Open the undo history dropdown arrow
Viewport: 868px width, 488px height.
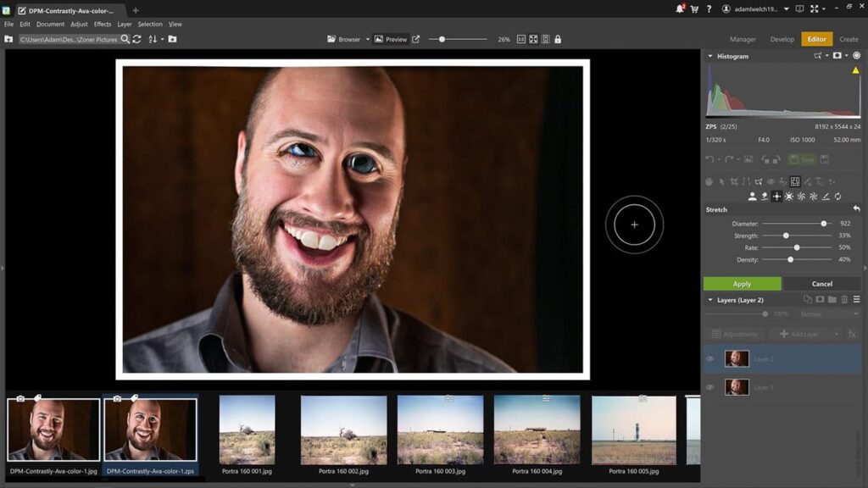[x=719, y=159]
